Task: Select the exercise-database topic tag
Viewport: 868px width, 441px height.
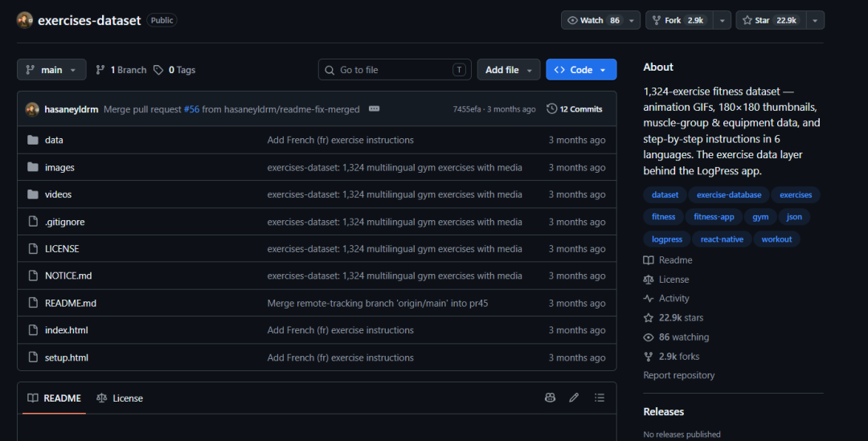Action: [x=728, y=194]
